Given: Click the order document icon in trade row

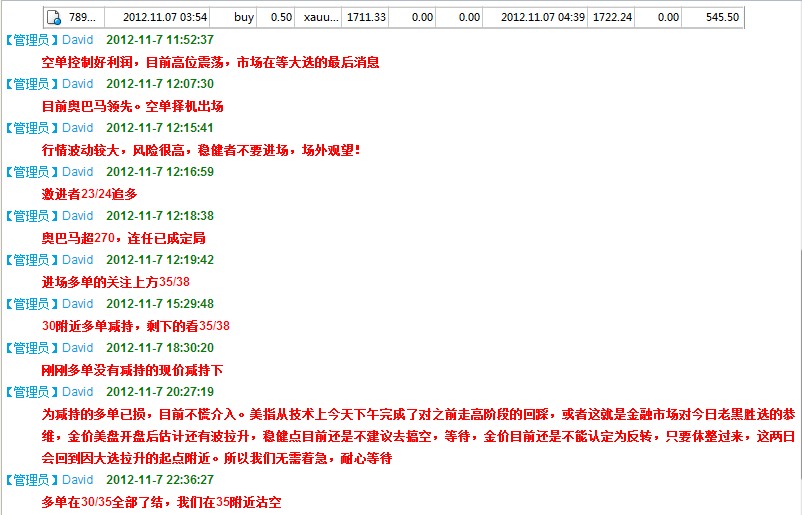Looking at the screenshot, I should tap(56, 18).
